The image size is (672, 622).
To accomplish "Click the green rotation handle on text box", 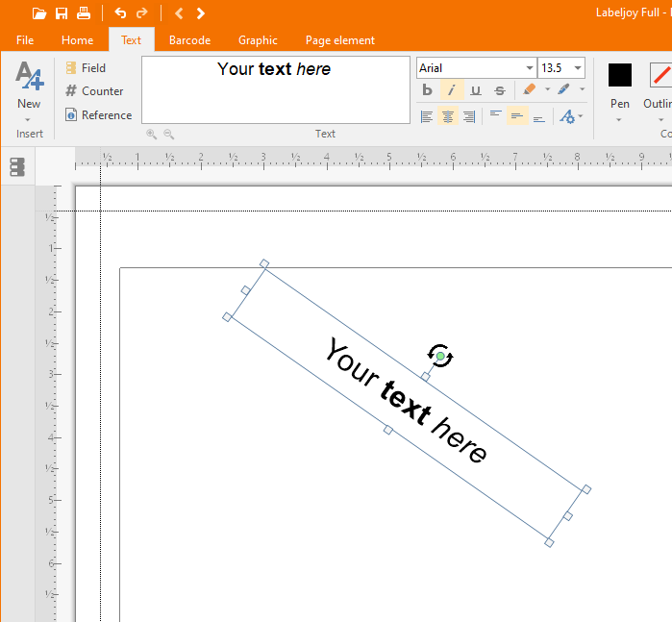I will (x=440, y=357).
